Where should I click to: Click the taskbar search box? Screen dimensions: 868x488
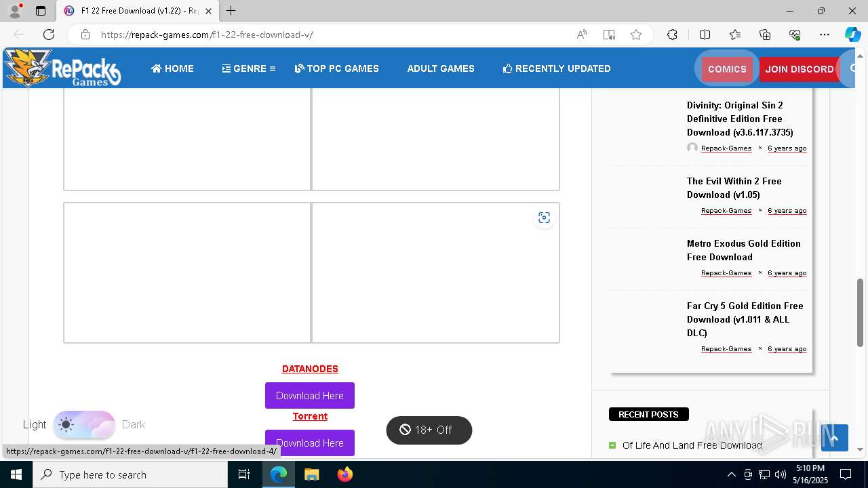tap(130, 474)
